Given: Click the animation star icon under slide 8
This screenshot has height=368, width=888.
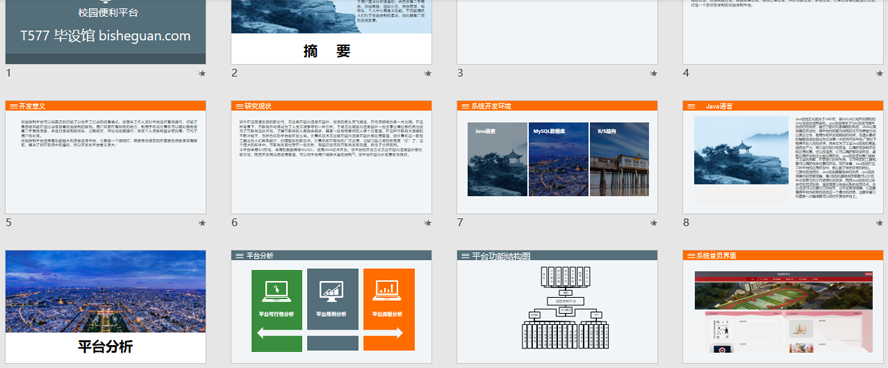Looking at the screenshot, I should [879, 224].
